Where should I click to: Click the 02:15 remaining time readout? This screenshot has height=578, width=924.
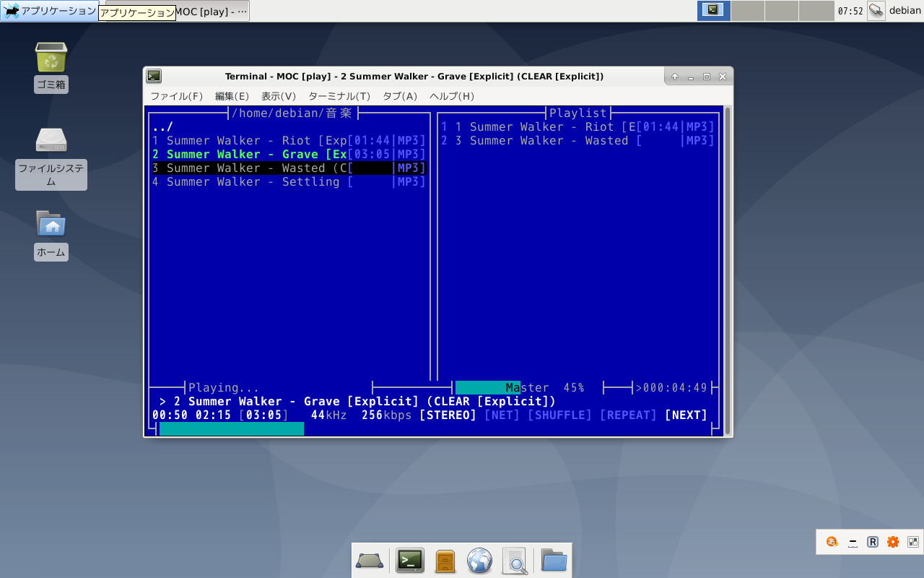click(214, 415)
